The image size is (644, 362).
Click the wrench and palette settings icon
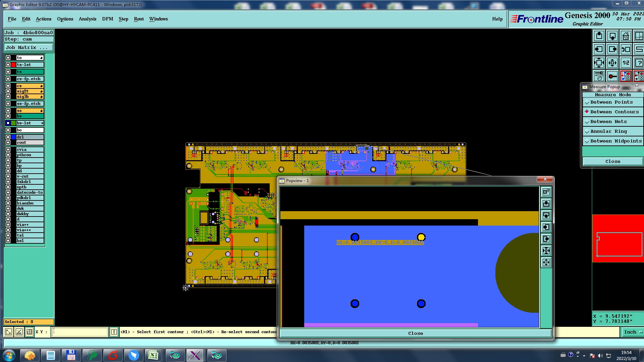point(599,76)
